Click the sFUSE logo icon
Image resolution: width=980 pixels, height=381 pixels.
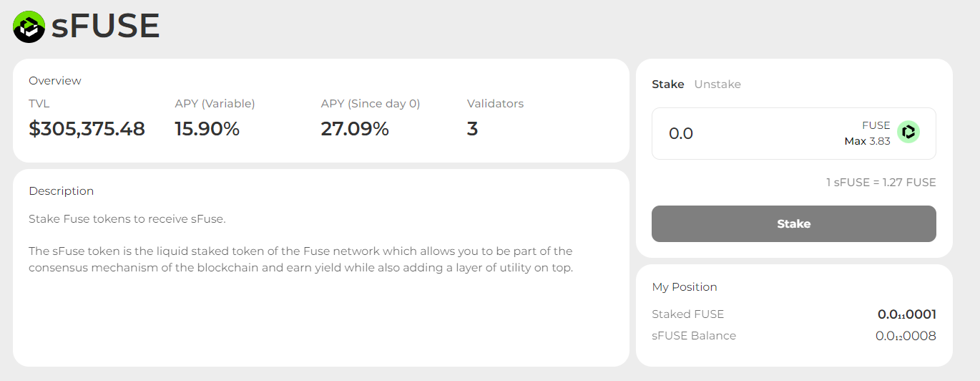pyautogui.click(x=29, y=26)
